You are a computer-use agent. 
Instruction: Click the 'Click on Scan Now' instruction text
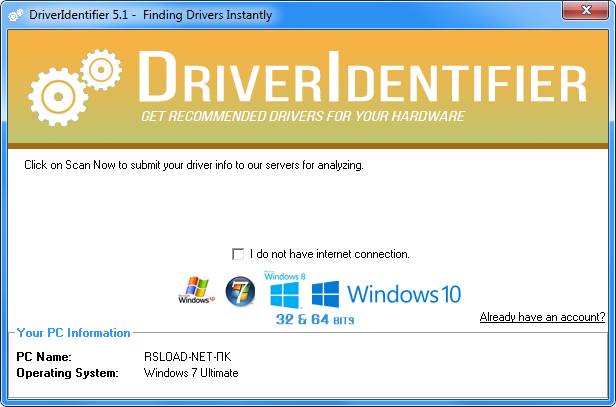coord(194,165)
